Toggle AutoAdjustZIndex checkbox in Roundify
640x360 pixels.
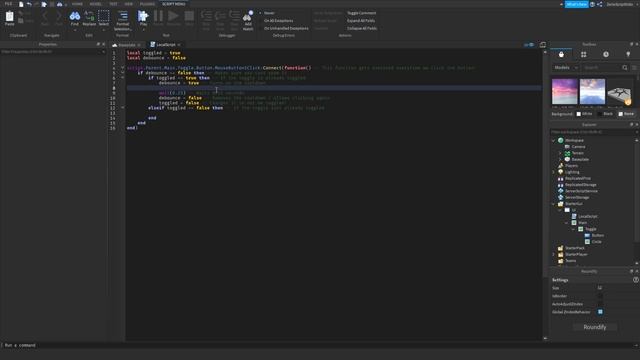[600, 304]
